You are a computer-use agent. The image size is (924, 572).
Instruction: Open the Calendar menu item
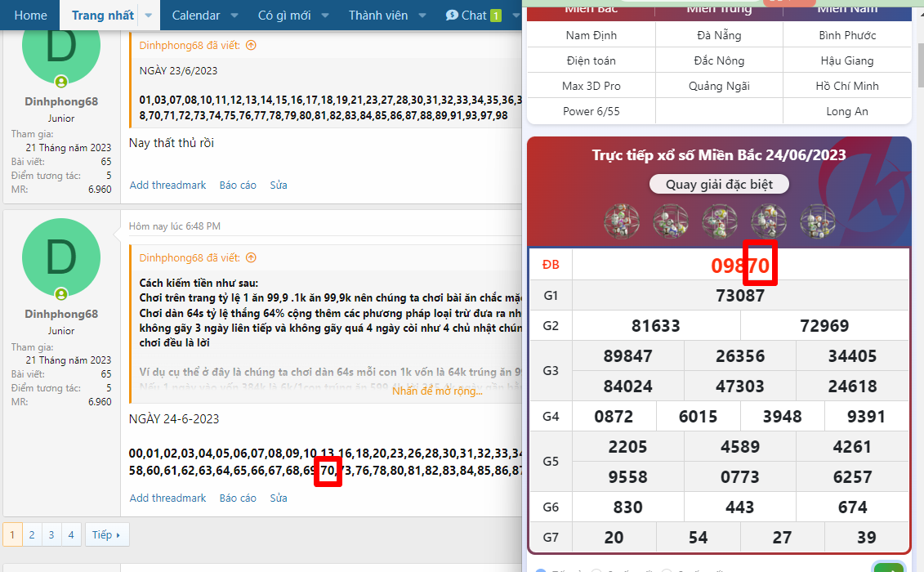(x=195, y=16)
